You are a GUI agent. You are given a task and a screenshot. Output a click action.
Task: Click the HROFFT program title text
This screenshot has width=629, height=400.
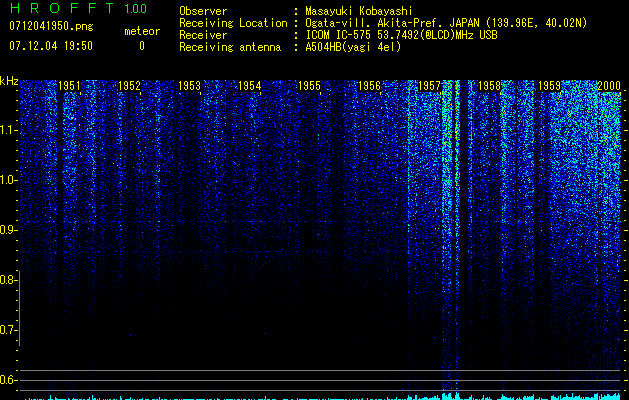coord(62,8)
